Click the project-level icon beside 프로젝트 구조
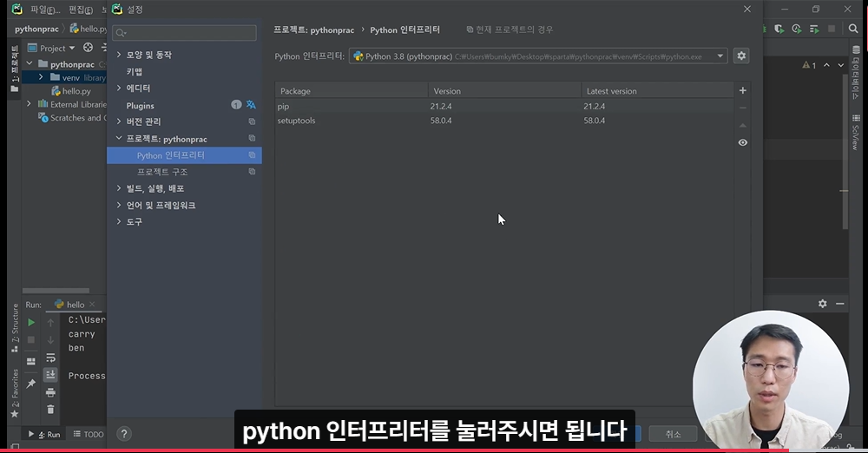The width and height of the screenshot is (868, 453). point(252,172)
